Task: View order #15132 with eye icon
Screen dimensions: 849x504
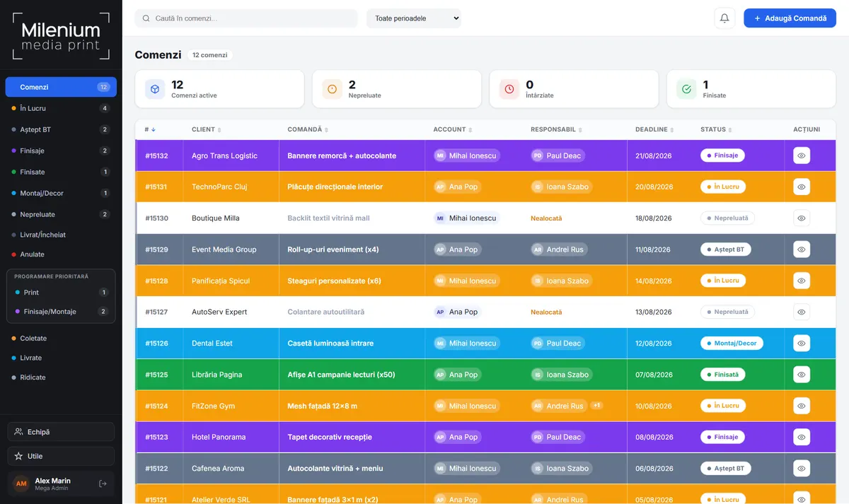Action: point(802,156)
